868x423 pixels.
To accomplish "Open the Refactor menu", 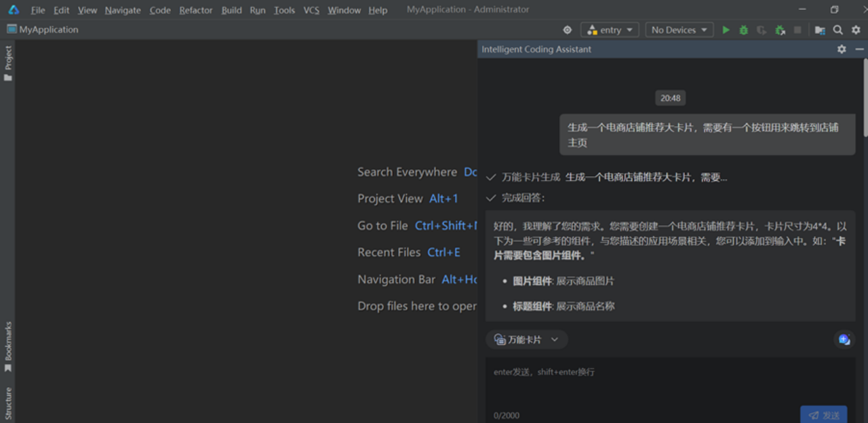I will (x=195, y=10).
